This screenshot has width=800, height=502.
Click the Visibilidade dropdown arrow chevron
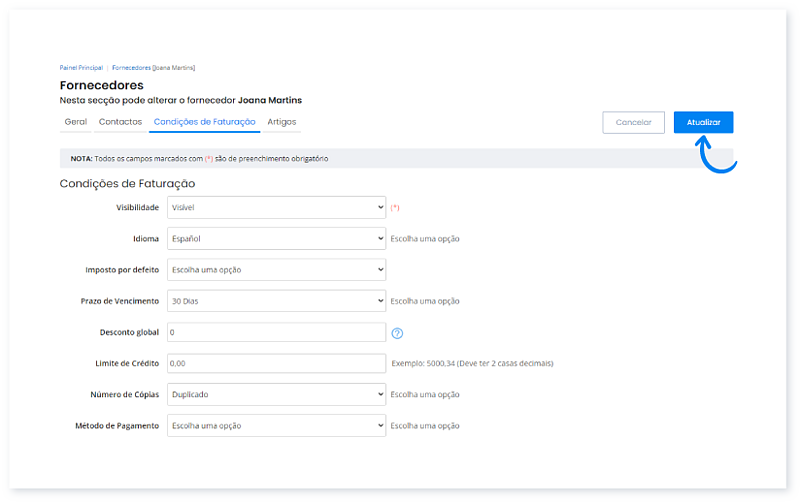(380, 208)
